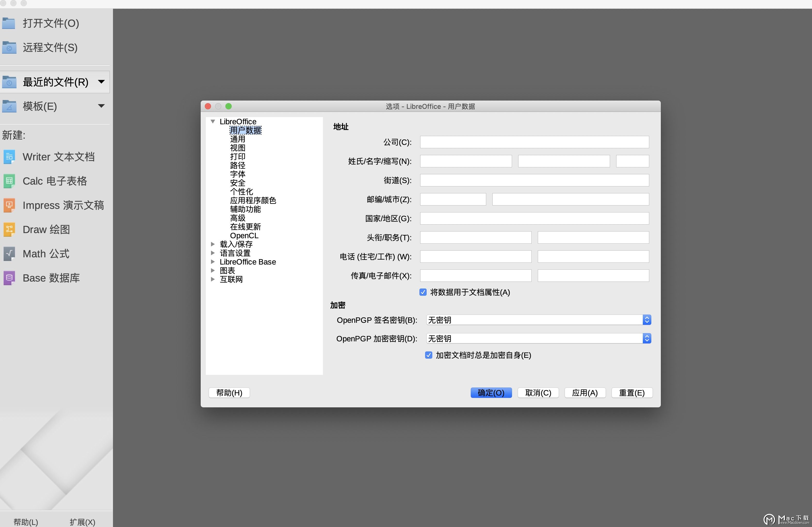The image size is (812, 527).
Task: Expand the 载入/保存 tree node
Action: click(x=213, y=244)
